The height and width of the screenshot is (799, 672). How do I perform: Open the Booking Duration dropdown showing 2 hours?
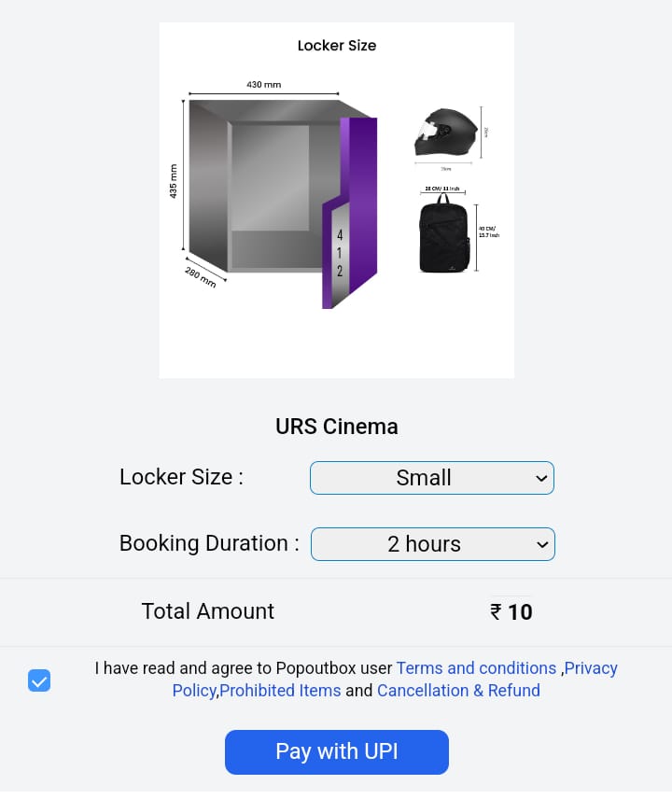pyautogui.click(x=432, y=544)
